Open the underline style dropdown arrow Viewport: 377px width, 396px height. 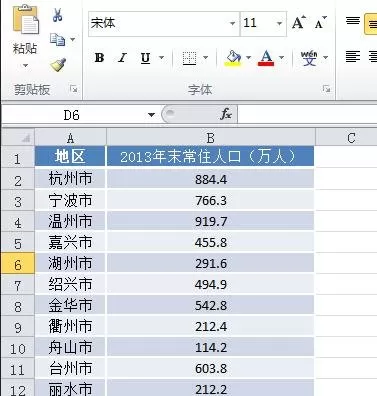click(x=161, y=58)
